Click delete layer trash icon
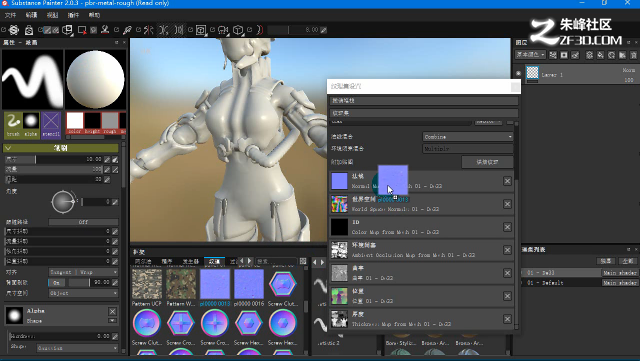The image size is (640, 361). click(x=633, y=55)
